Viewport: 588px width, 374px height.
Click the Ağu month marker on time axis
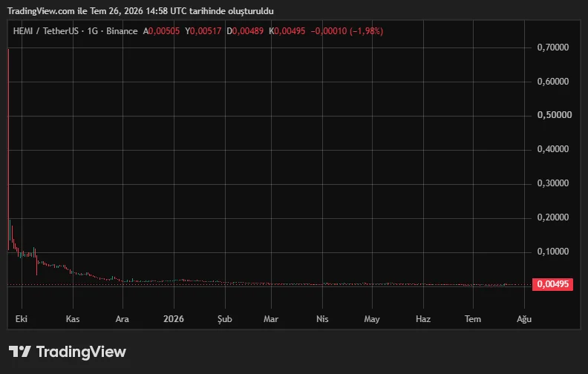(x=524, y=319)
